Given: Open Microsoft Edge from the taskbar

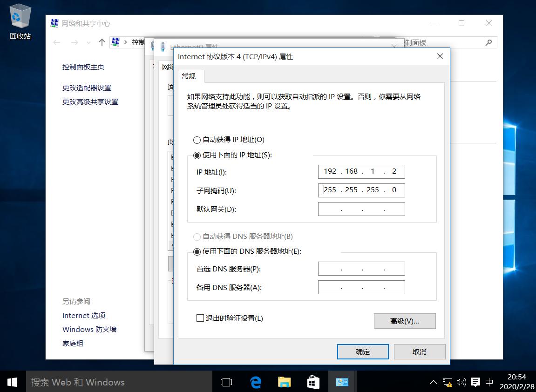Looking at the screenshot, I should pyautogui.click(x=255, y=382).
